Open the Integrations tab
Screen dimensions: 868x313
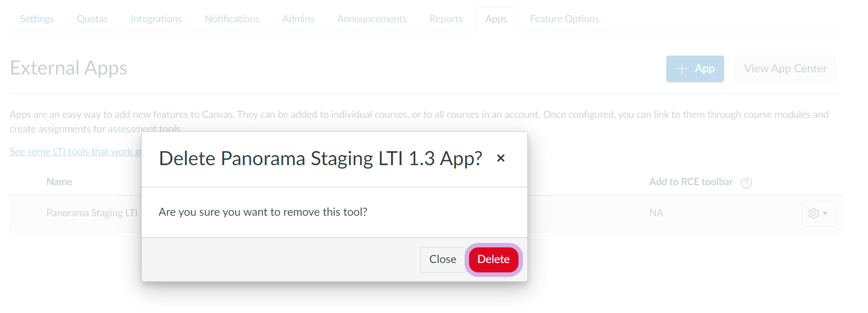click(156, 19)
